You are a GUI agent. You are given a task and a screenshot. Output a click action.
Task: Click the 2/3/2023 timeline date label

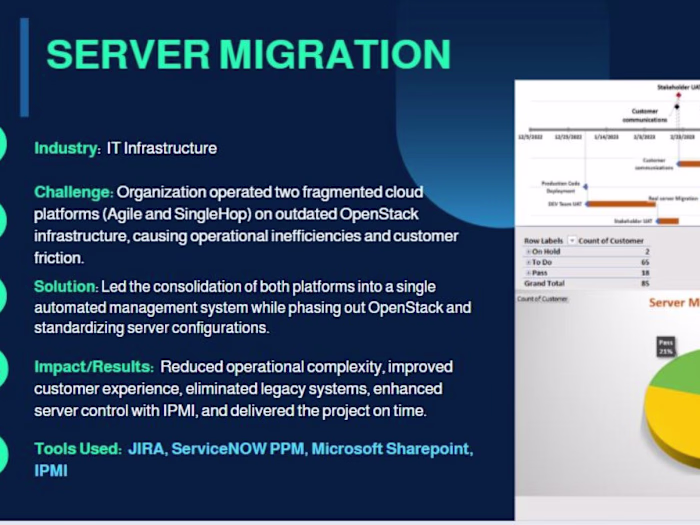click(x=644, y=137)
